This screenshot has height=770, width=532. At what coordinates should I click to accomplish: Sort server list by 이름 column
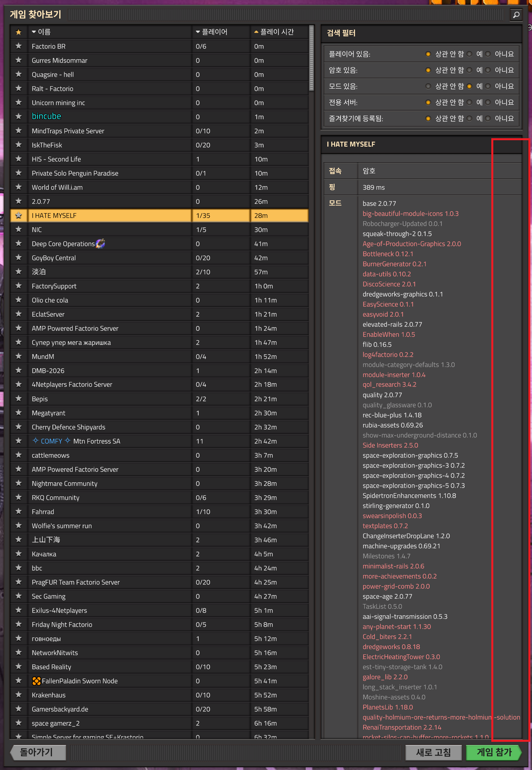click(110, 32)
